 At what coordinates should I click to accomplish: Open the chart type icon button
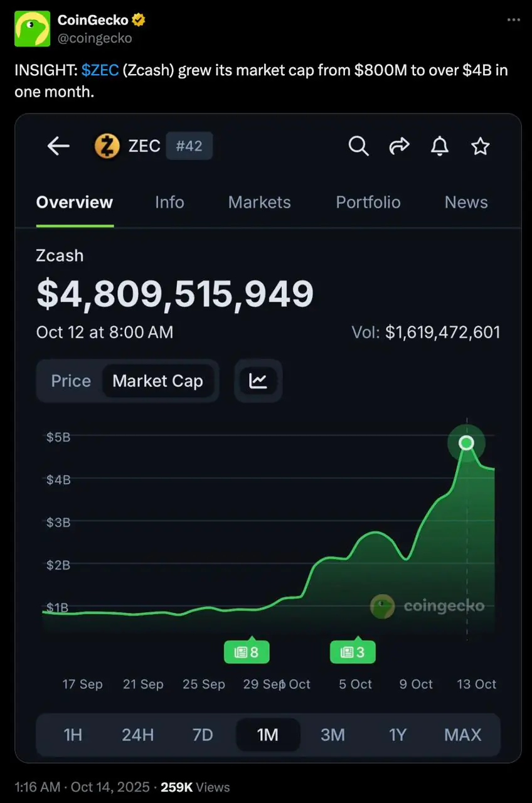(258, 381)
